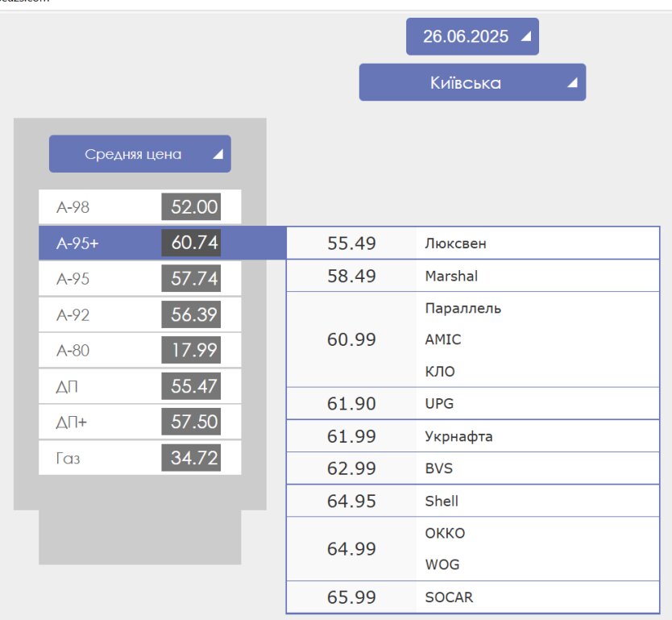
Task: Open the Київська region dropdown
Action: [472, 82]
